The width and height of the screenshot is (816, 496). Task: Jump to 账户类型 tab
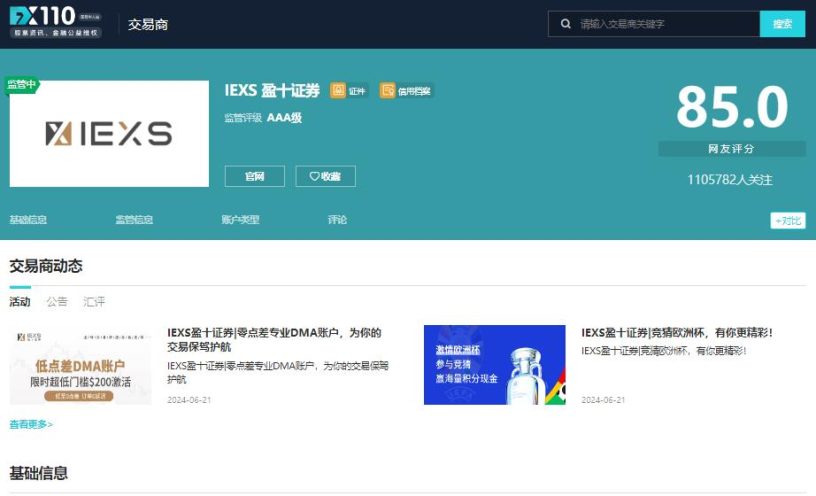(x=240, y=220)
